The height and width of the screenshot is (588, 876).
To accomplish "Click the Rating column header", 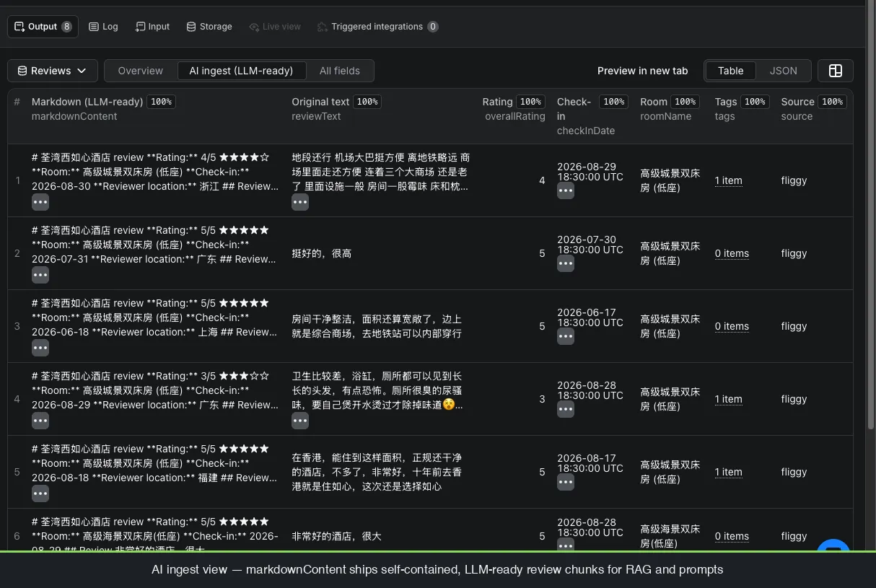I will [x=497, y=102].
